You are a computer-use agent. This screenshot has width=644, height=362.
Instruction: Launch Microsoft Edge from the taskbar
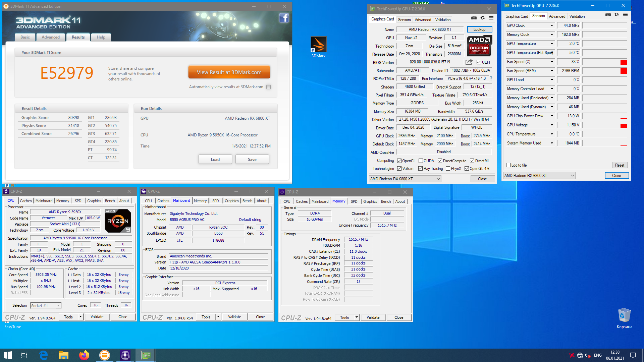point(43,355)
